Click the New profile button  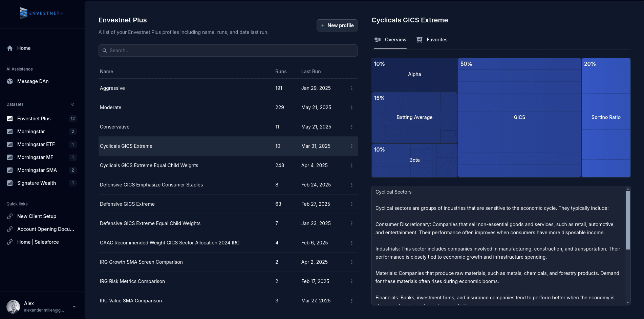pyautogui.click(x=337, y=25)
